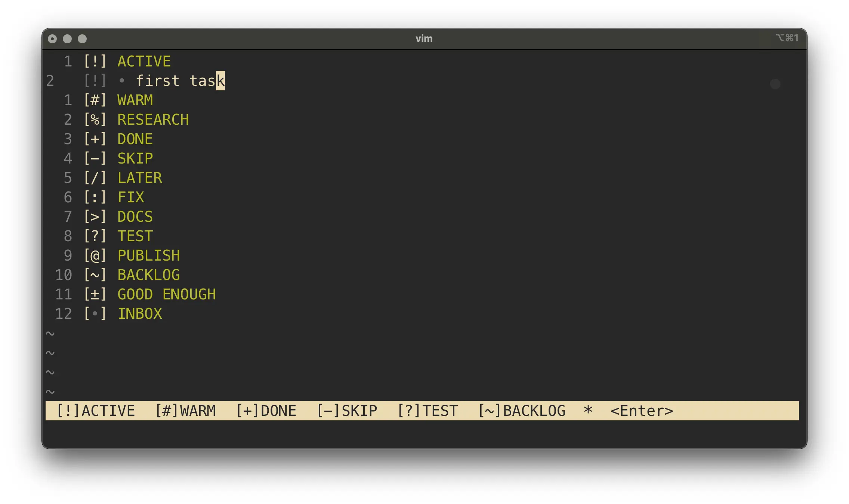
Task: Click the [%] marker beside RESEARCH
Action: [95, 119]
